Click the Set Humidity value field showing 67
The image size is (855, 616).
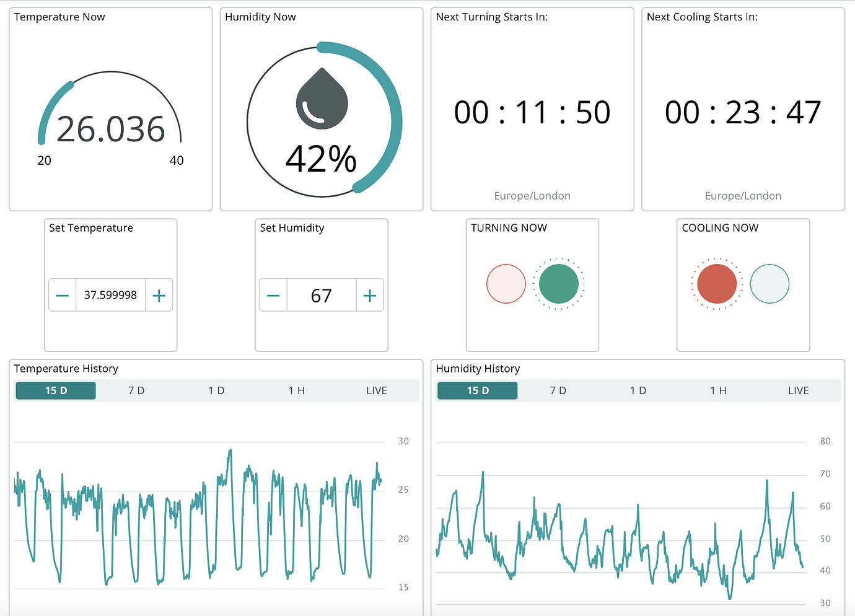coord(321,295)
